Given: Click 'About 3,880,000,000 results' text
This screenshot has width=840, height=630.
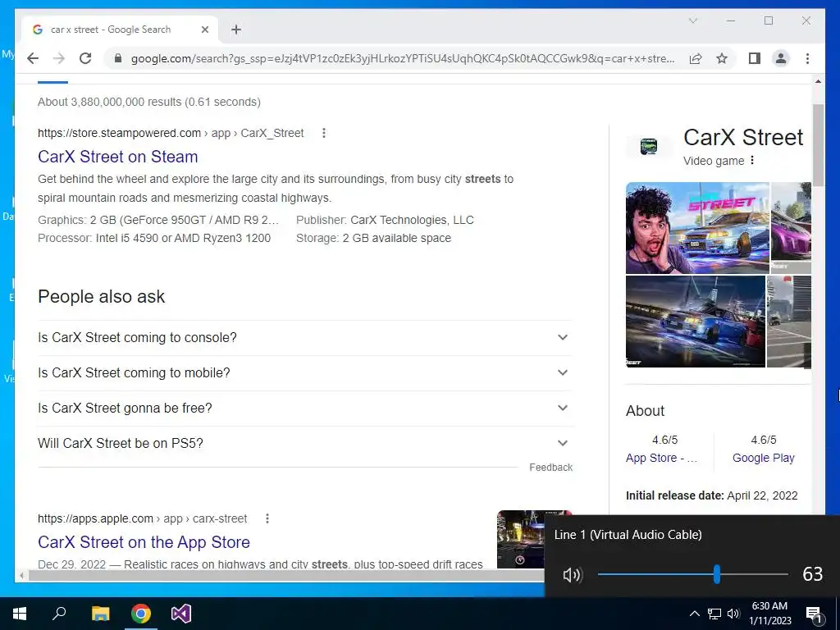Looking at the screenshot, I should pos(149,102).
